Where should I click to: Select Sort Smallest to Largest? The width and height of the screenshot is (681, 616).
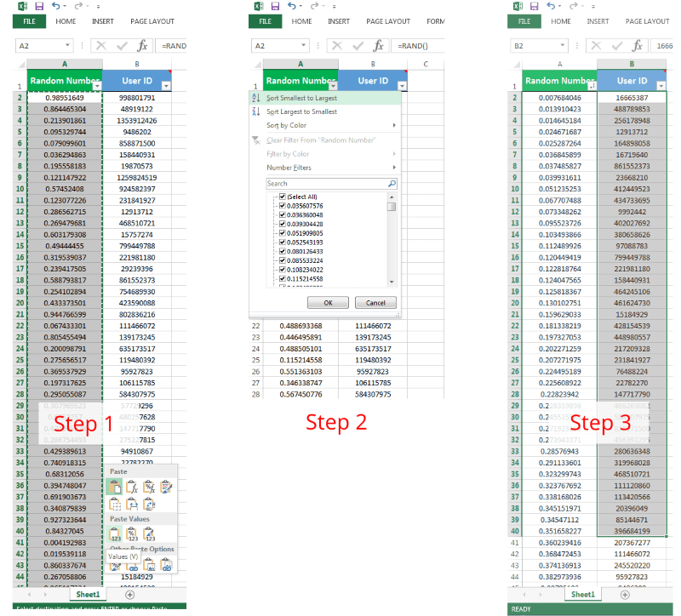pyautogui.click(x=325, y=98)
